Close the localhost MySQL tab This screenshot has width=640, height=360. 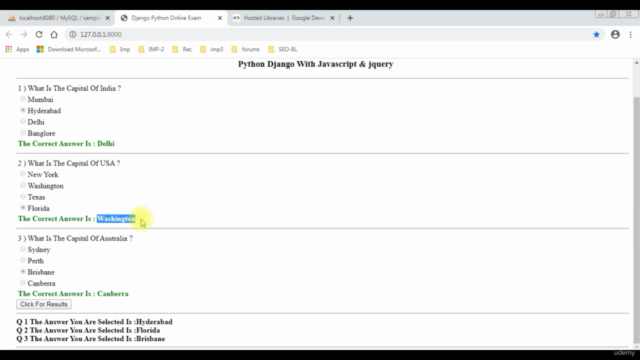[x=107, y=18]
